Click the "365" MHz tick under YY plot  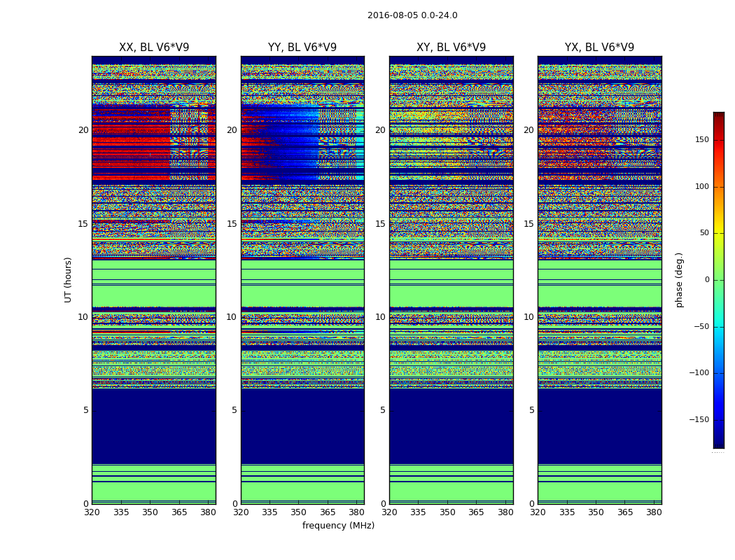(328, 512)
